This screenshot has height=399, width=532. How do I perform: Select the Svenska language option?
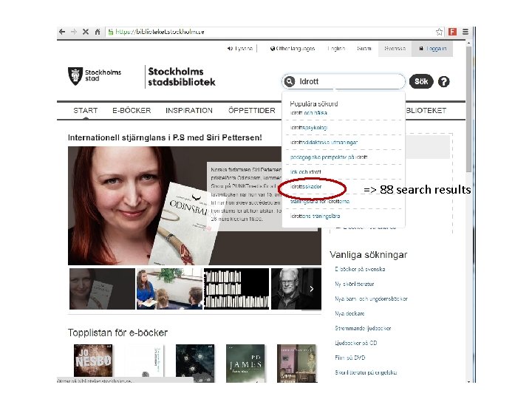[x=395, y=49]
